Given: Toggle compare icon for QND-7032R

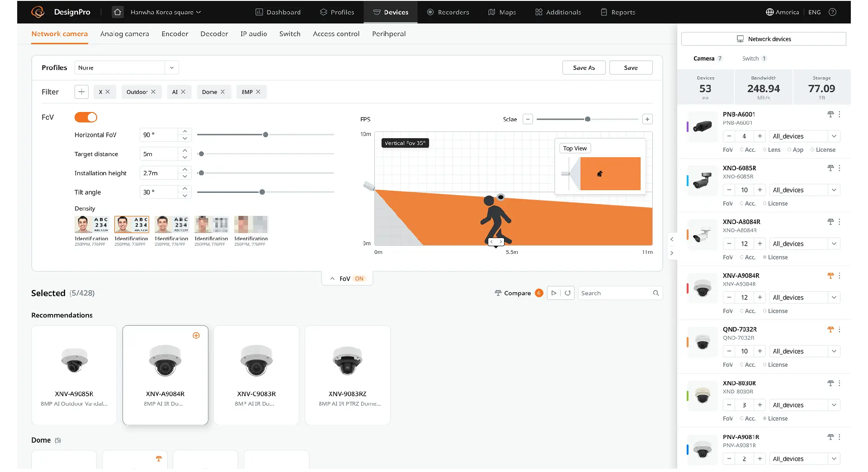Looking at the screenshot, I should point(830,330).
